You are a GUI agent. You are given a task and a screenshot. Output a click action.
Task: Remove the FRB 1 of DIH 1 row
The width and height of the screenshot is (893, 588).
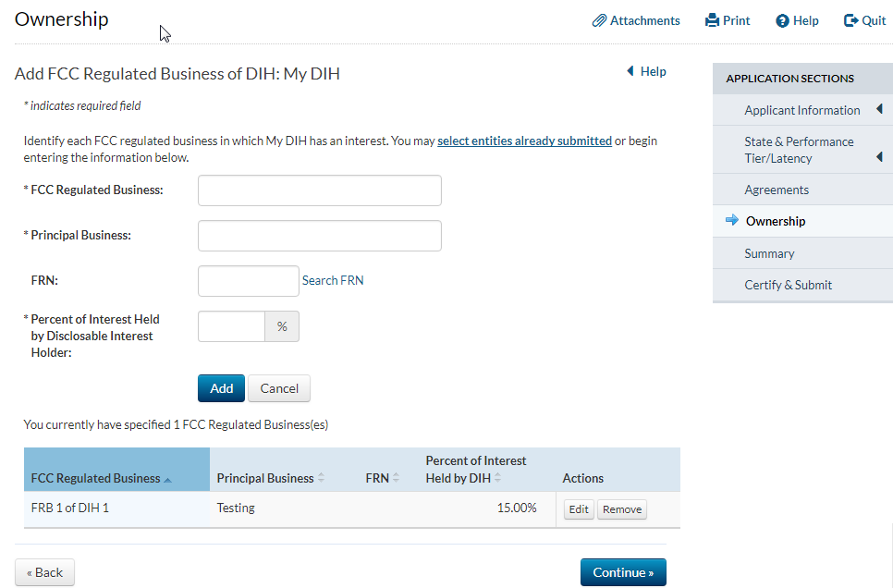(x=622, y=509)
